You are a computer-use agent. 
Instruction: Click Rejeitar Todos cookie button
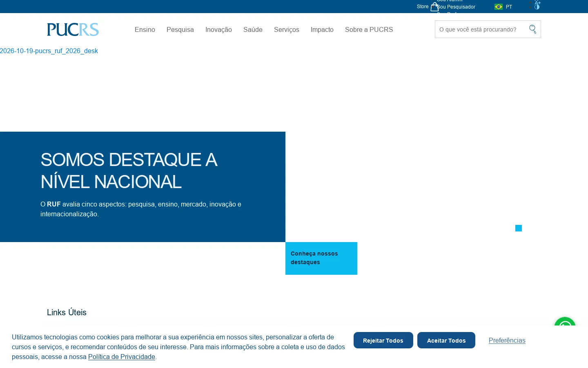coord(383,340)
